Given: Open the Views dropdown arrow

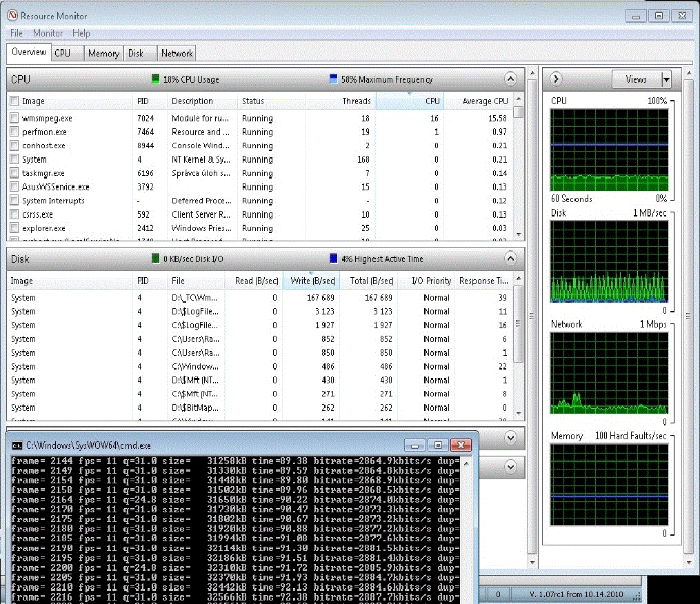Looking at the screenshot, I should (x=666, y=79).
